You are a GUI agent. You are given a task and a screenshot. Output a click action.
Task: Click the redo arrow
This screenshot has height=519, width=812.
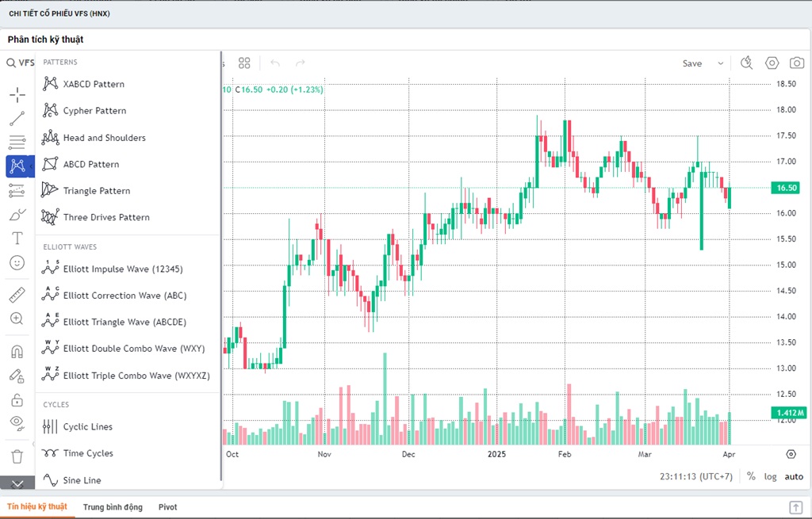point(300,63)
